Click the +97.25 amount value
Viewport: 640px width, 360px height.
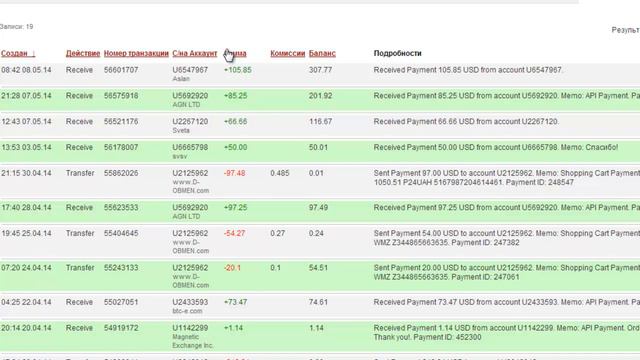(236, 208)
